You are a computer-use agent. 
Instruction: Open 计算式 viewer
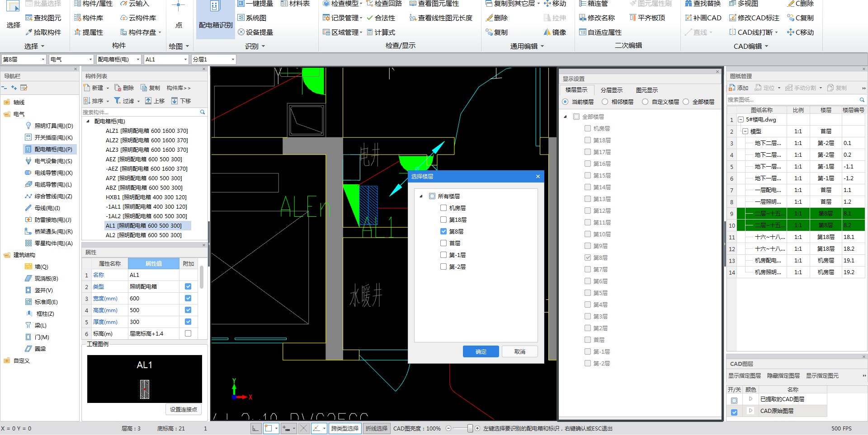click(x=381, y=32)
